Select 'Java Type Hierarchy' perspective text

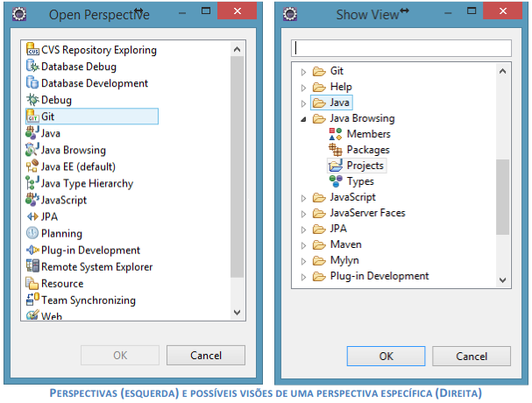[x=87, y=183]
